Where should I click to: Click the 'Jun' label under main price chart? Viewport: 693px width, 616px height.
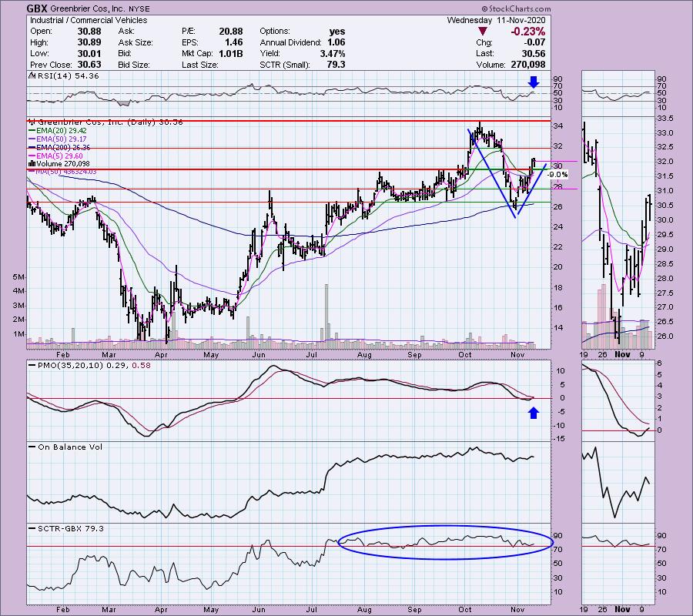(x=259, y=355)
